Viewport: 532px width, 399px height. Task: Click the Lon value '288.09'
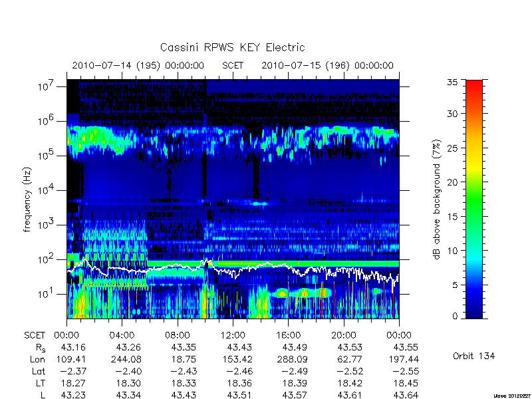click(292, 359)
